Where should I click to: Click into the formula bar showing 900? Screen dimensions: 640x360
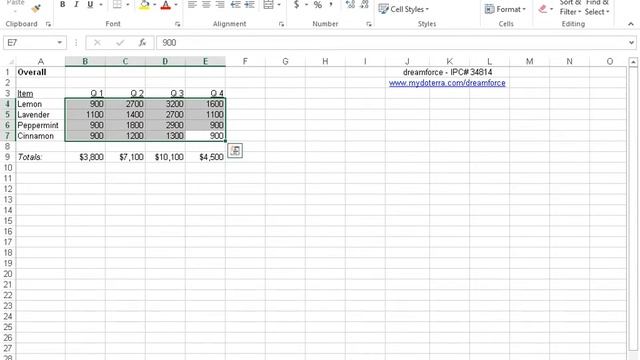[392, 42]
